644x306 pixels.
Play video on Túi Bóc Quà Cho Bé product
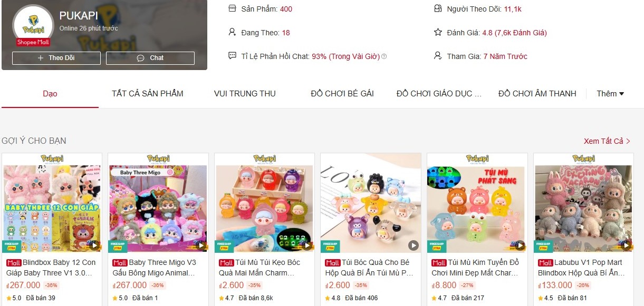(414, 245)
